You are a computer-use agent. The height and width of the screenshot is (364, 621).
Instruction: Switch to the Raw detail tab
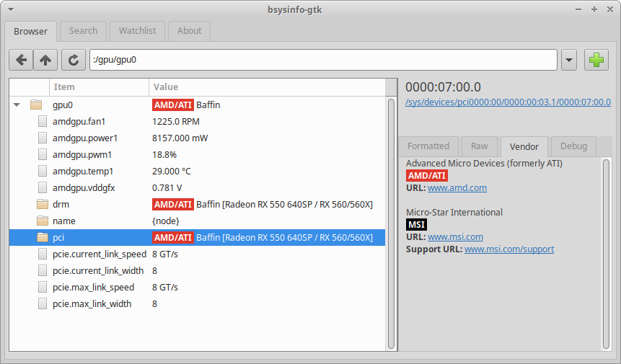coord(479,146)
